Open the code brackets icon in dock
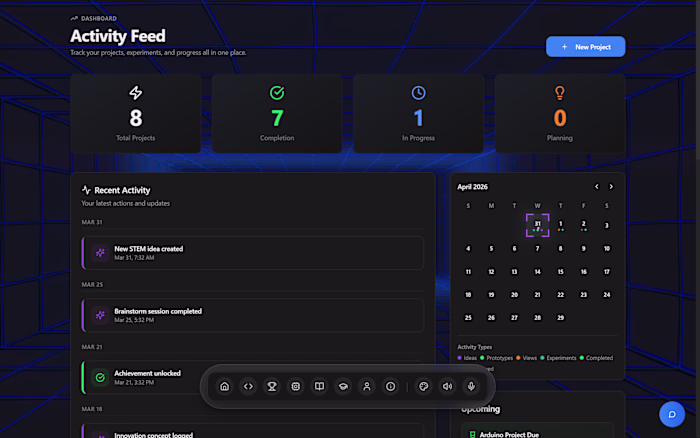The image size is (700, 438). tap(248, 386)
